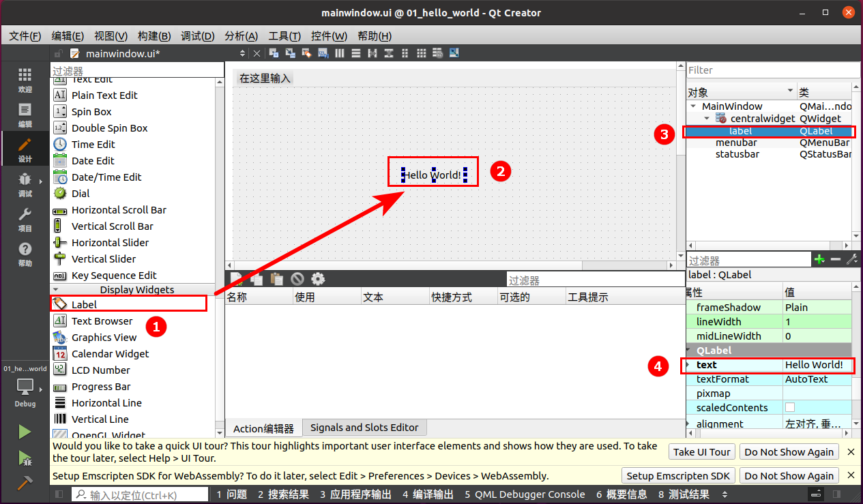Click Setup Emscripten SDK button
Viewport: 863px width, 504px height.
[x=677, y=475]
